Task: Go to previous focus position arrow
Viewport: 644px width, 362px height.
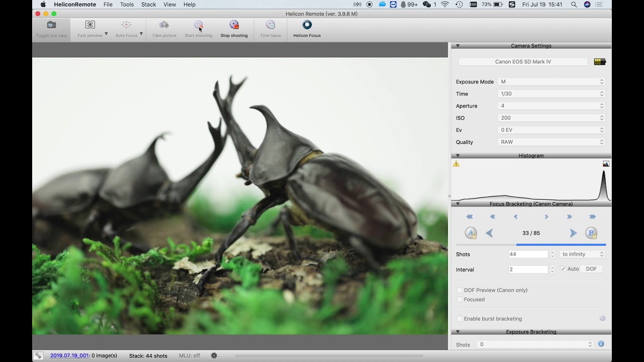Action: 489,233
